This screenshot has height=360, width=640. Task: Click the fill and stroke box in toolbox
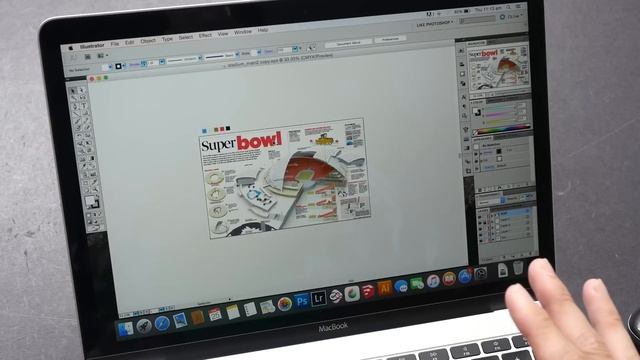point(91,202)
